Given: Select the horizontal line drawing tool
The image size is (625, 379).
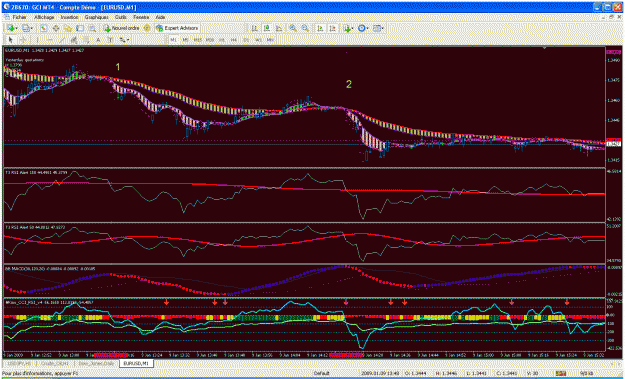Looking at the screenshot, I should [x=50, y=40].
